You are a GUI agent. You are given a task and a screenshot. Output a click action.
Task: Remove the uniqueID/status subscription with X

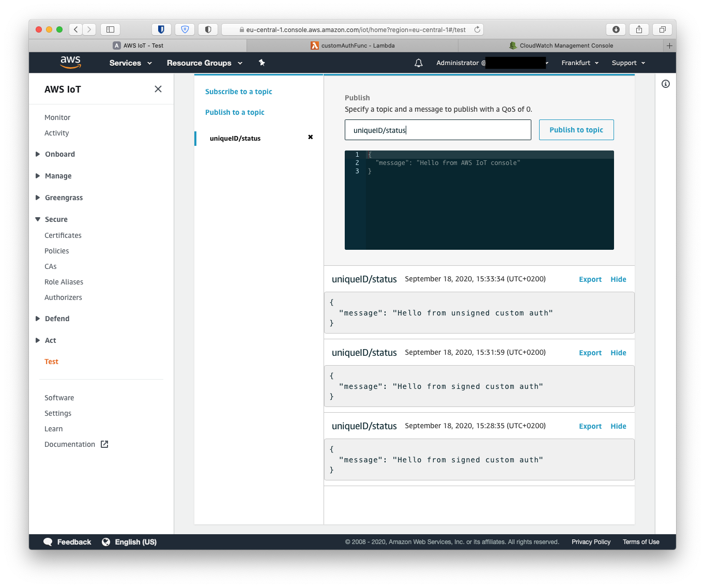click(x=311, y=137)
